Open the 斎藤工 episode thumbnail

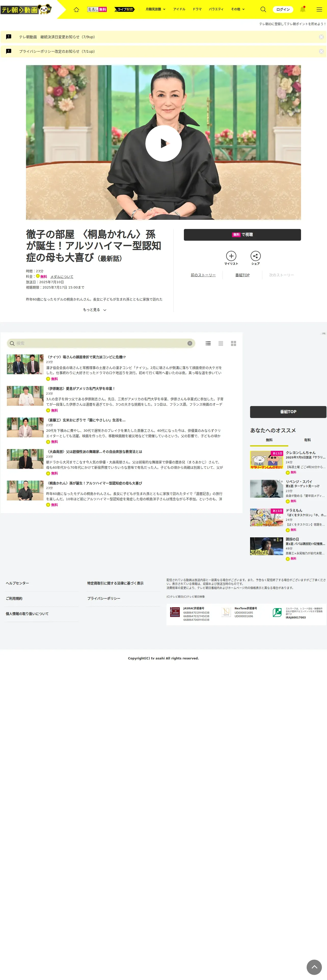tap(25, 427)
